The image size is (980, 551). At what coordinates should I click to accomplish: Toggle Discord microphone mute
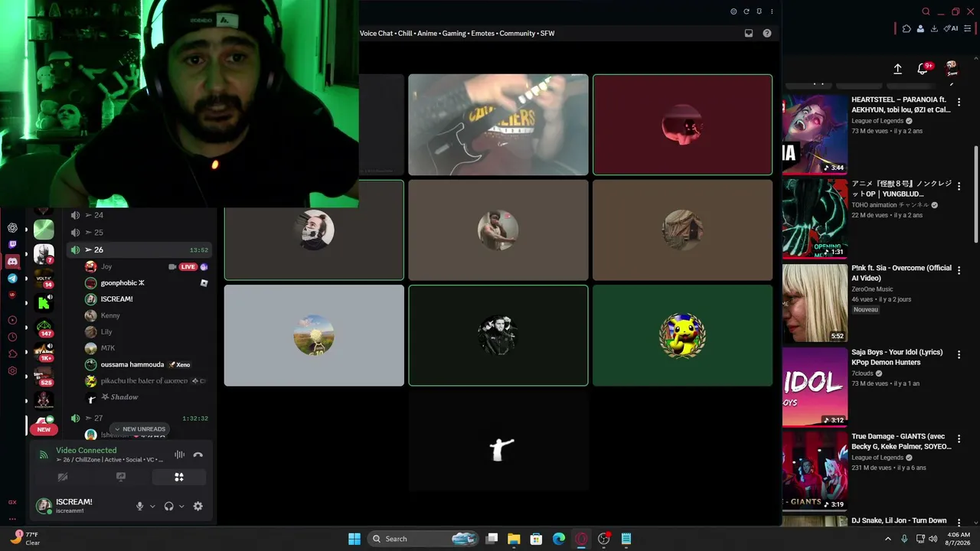point(139,506)
